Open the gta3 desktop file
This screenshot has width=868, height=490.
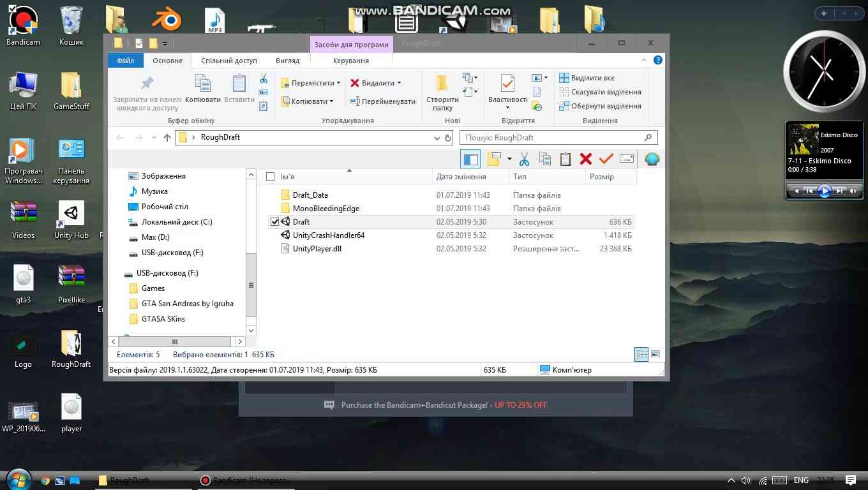(24, 284)
